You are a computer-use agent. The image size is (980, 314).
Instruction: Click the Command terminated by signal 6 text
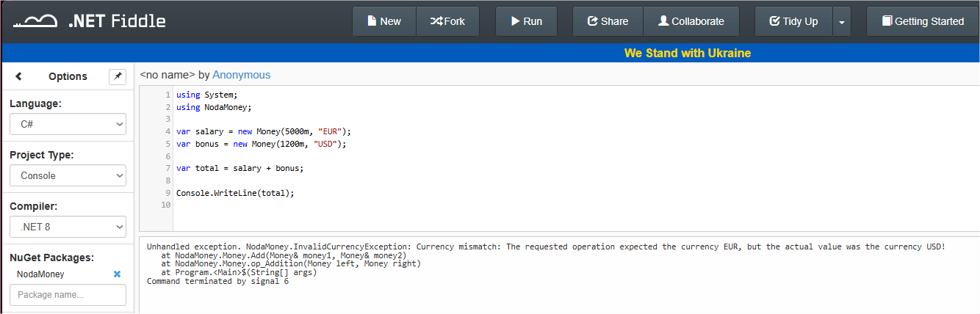coord(217,281)
